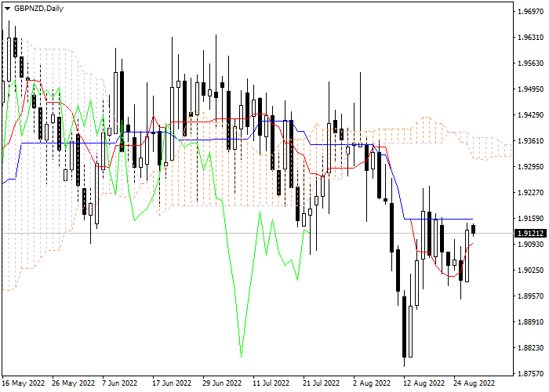Click the 1.90930 price axis label
The width and height of the screenshot is (549, 392).
530,244
